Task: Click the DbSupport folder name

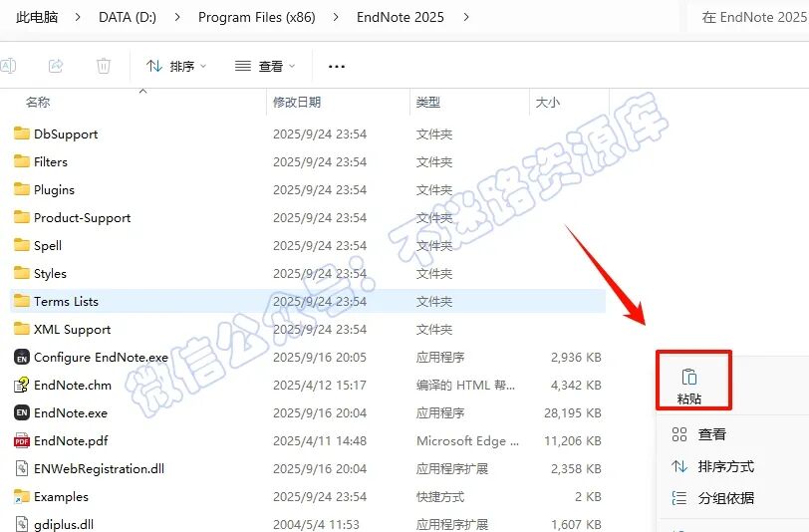Action: (x=66, y=134)
